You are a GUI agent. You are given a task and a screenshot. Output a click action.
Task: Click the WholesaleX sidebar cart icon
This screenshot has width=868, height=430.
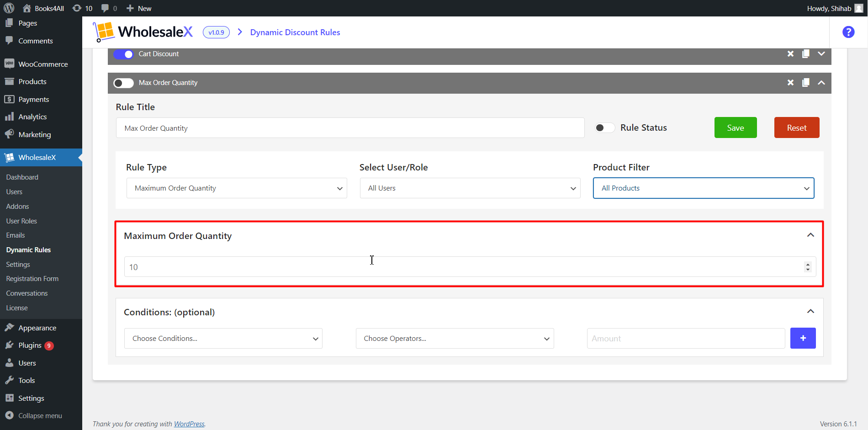(9, 158)
